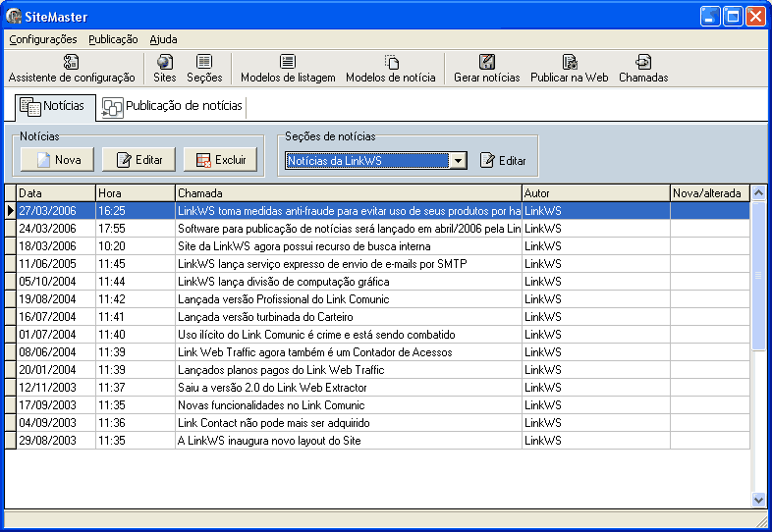Click Publicar na Web toolbar icon

pos(569,69)
